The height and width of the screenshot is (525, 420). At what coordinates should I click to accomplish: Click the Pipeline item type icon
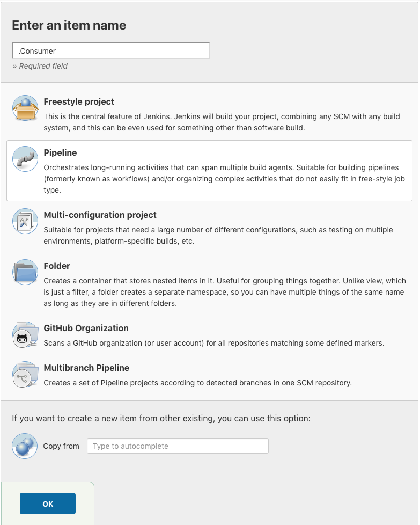pos(25,158)
